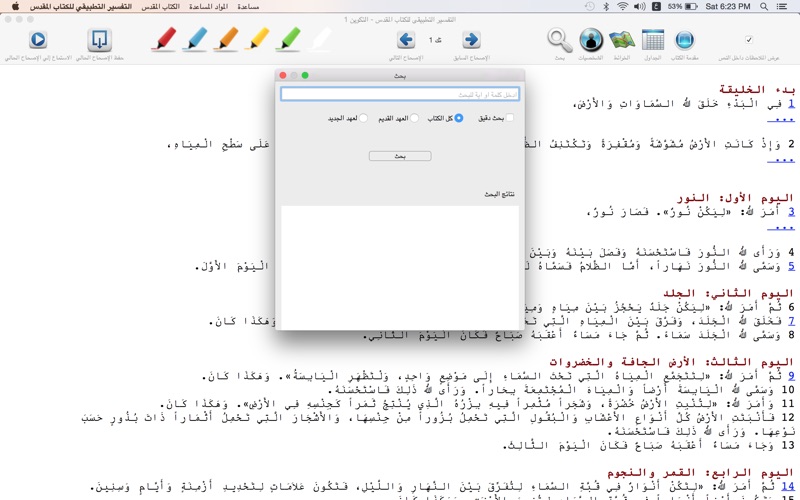
Task: Select the كل الكتاب radio button
Action: point(459,118)
